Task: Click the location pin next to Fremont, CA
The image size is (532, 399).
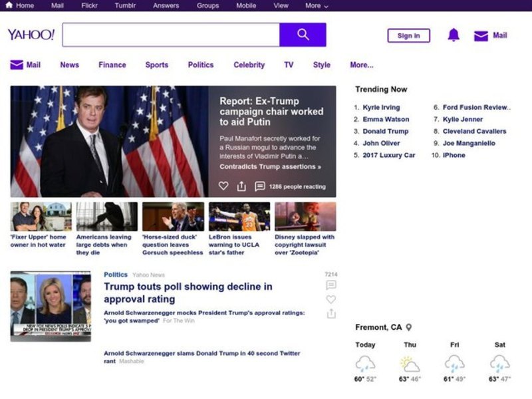Action: tap(409, 327)
